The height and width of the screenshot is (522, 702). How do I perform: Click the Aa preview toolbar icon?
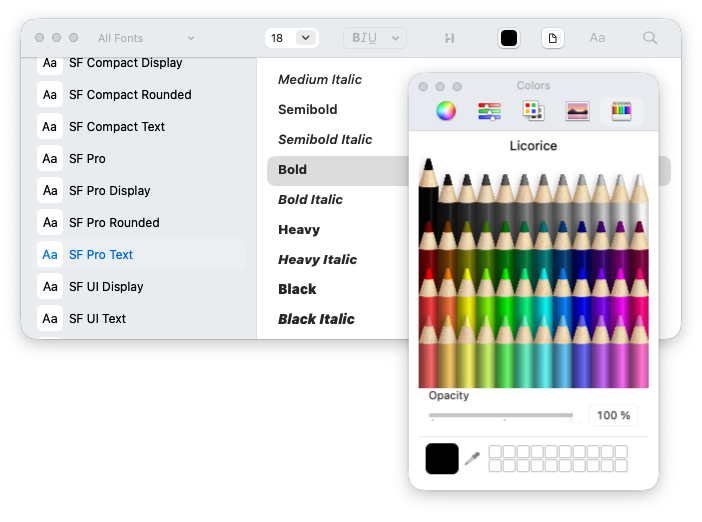[597, 38]
